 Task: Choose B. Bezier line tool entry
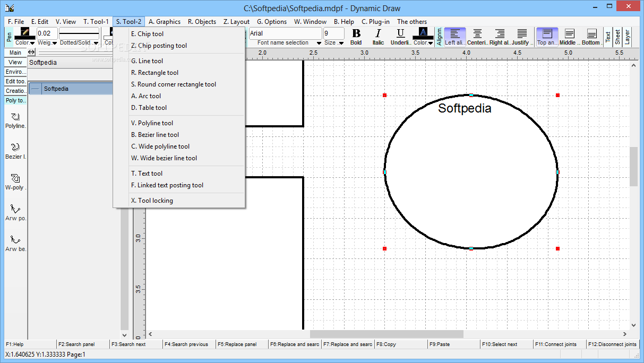[x=179, y=135]
